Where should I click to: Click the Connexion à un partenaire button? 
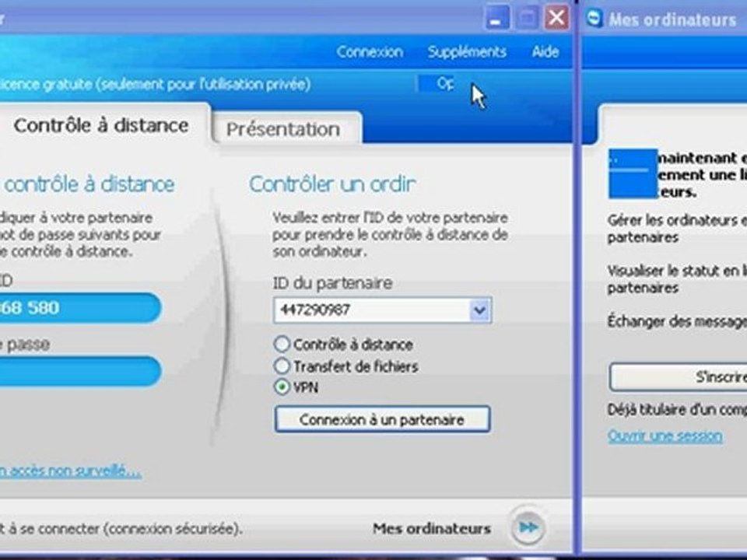point(382,419)
